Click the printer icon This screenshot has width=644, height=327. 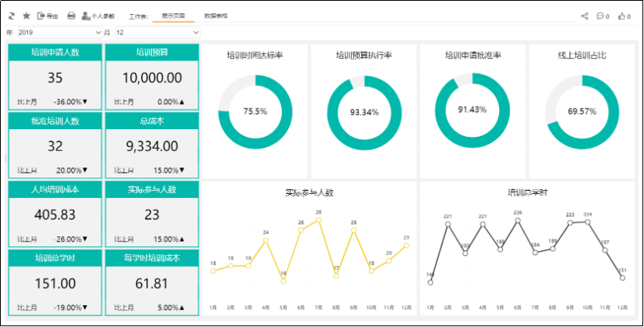pyautogui.click(x=71, y=16)
